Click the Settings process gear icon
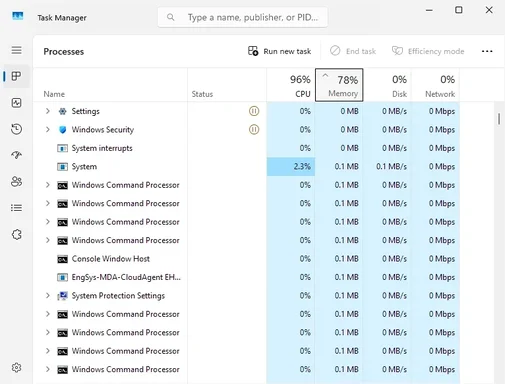The image size is (505, 384). click(62, 111)
